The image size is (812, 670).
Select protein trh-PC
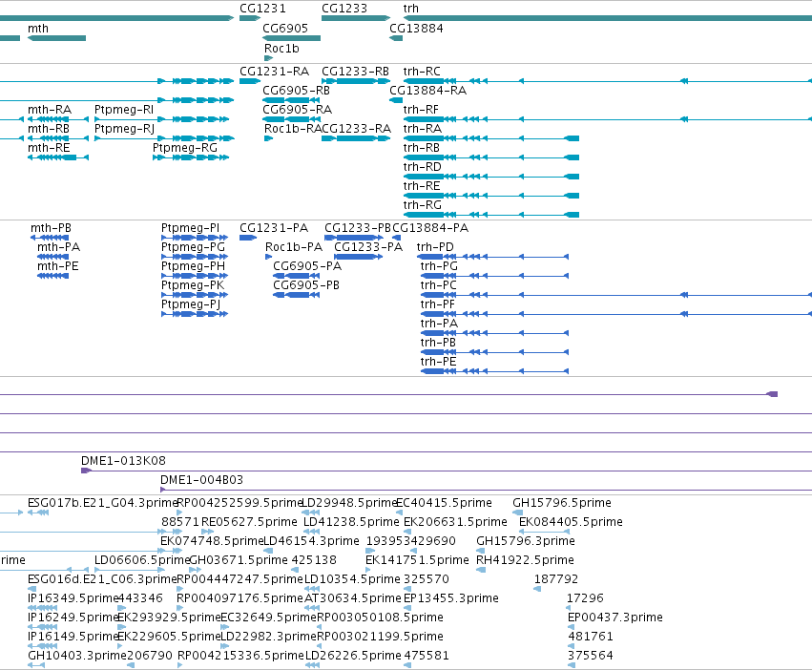[x=615, y=295]
